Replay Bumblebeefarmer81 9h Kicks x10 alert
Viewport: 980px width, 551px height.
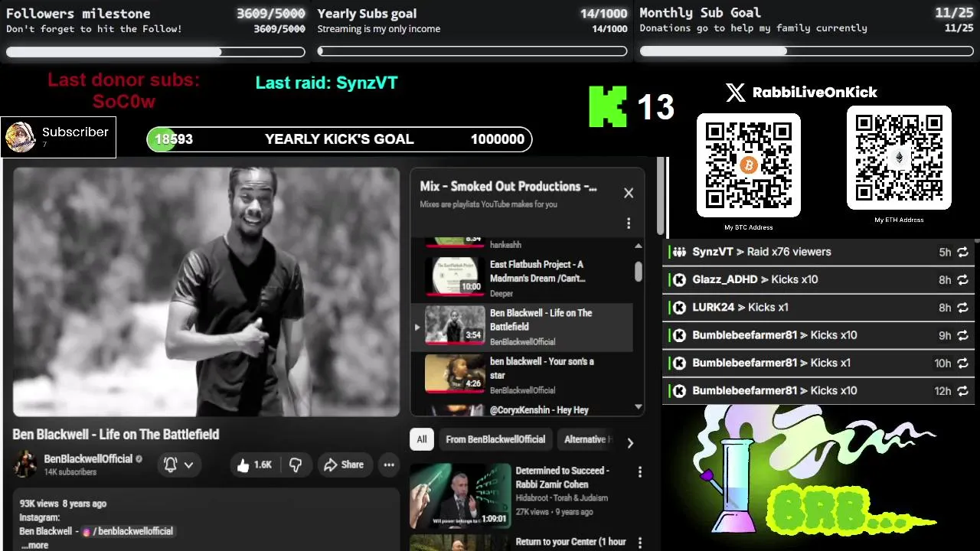pyautogui.click(x=962, y=335)
